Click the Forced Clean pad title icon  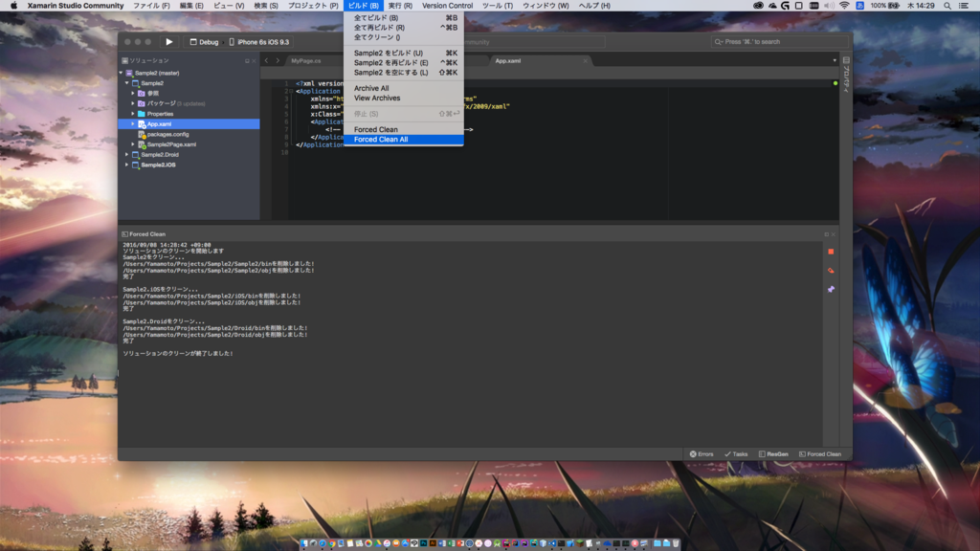pyautogui.click(x=125, y=234)
